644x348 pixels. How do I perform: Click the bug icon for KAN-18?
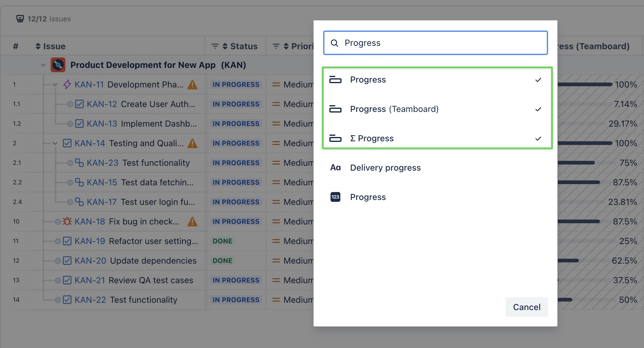pos(67,221)
